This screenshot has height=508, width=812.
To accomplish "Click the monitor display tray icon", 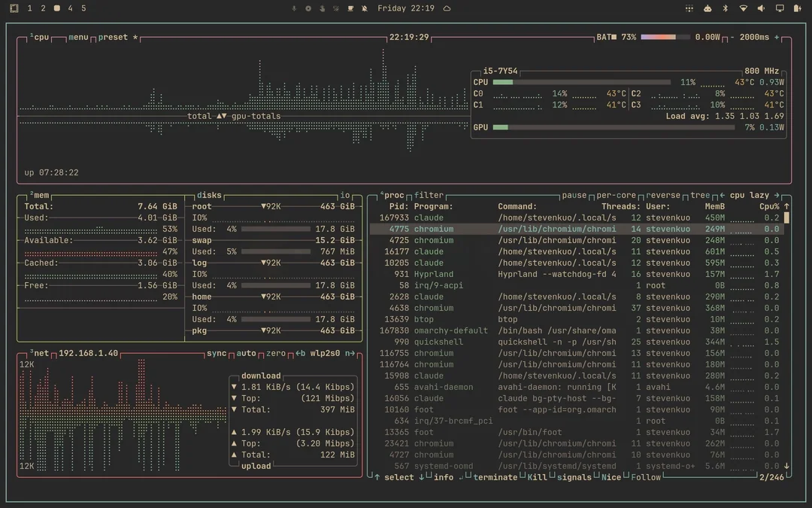I will tap(780, 8).
